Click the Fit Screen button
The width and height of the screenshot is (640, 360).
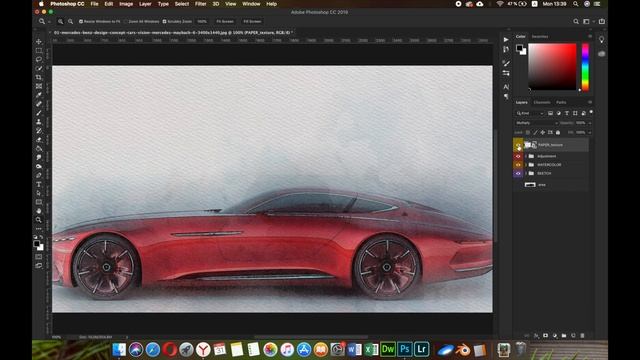[x=225, y=21]
